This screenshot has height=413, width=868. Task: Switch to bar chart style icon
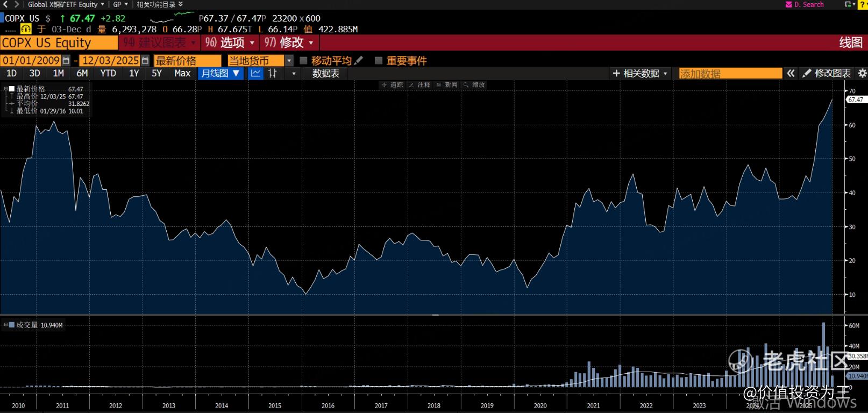pos(273,73)
